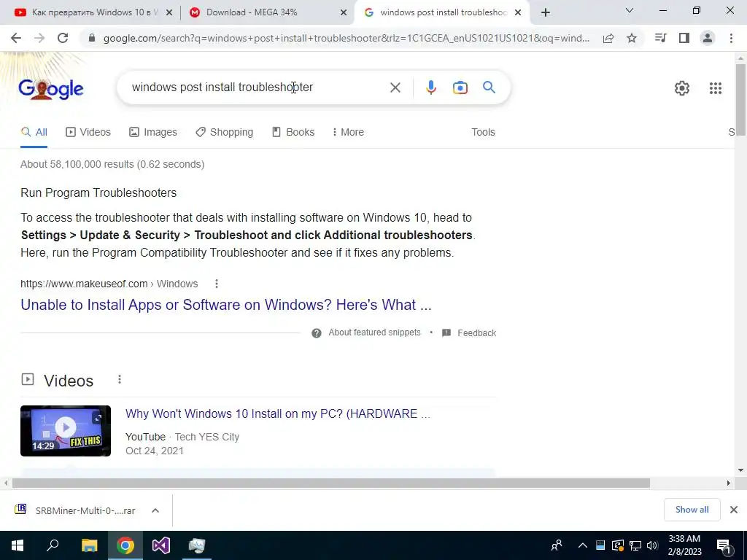Filter results by Images
747x560 pixels.
click(x=153, y=133)
